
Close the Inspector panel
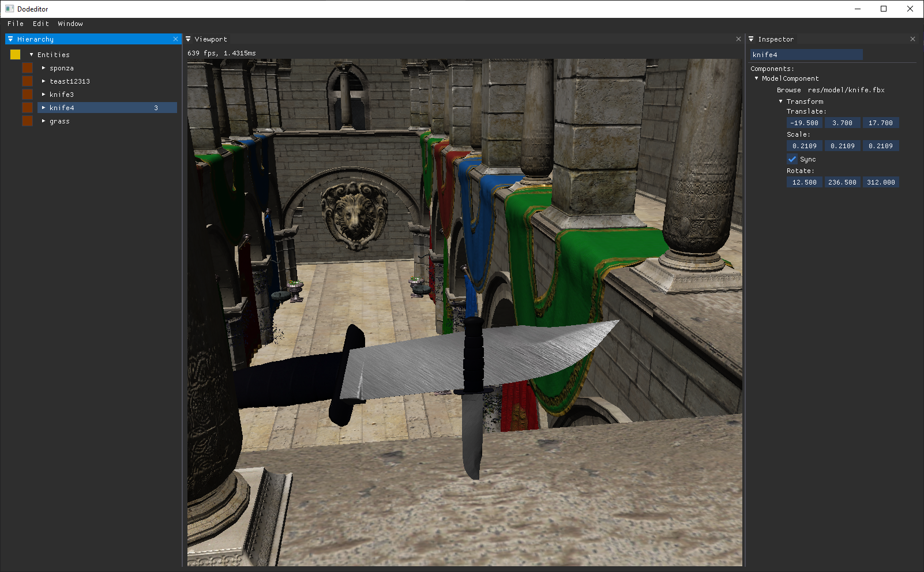click(x=912, y=39)
